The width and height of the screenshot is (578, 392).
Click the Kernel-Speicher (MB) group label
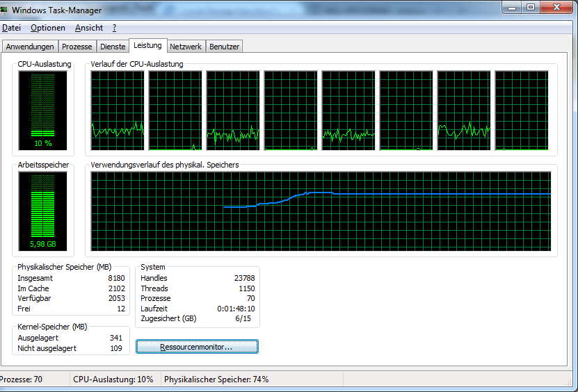(x=52, y=327)
